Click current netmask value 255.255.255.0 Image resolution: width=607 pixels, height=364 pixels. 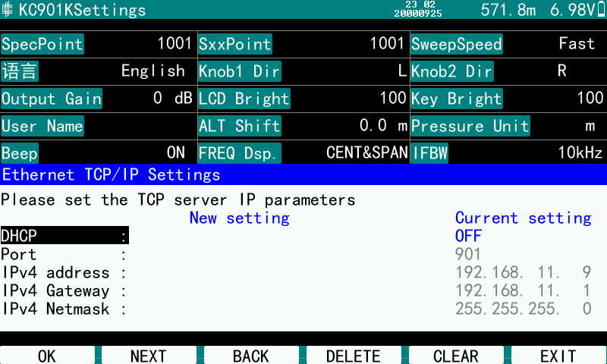point(523,309)
